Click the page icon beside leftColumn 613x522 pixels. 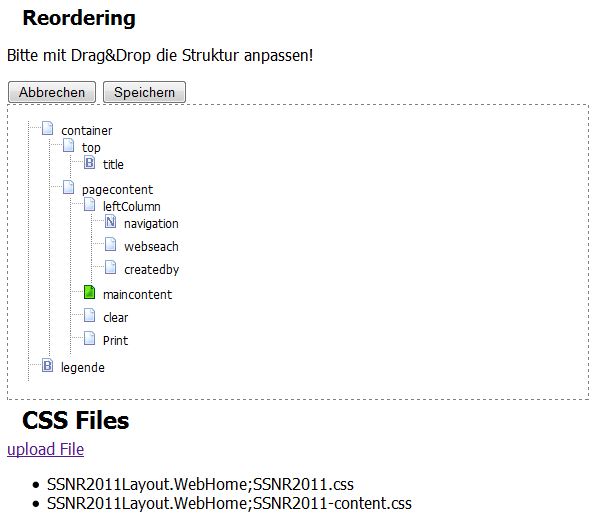(x=90, y=206)
